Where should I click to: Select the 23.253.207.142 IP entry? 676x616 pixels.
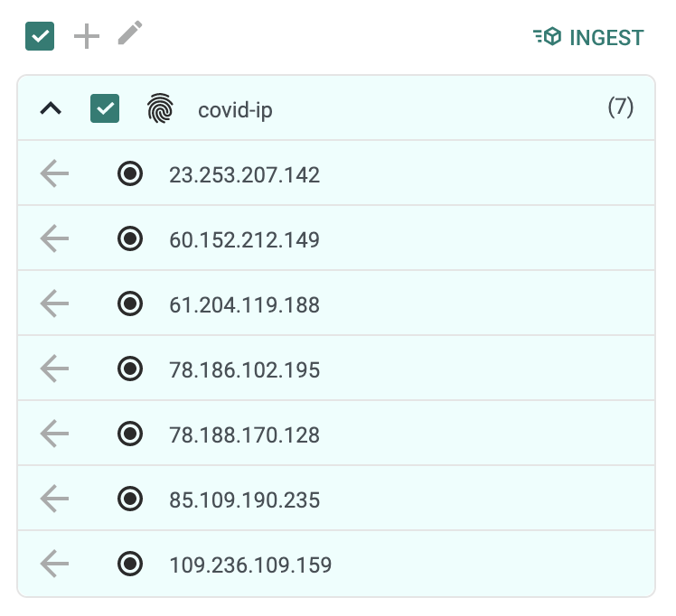244,174
